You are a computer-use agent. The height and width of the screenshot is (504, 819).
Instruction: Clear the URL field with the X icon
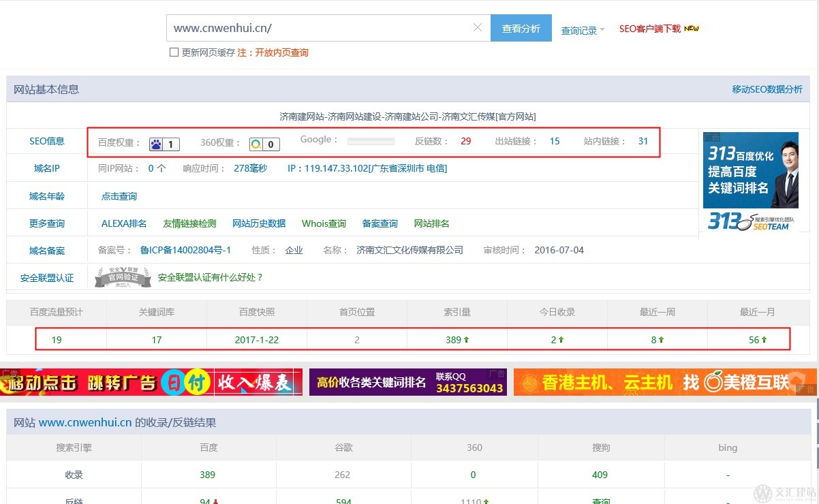tap(478, 28)
